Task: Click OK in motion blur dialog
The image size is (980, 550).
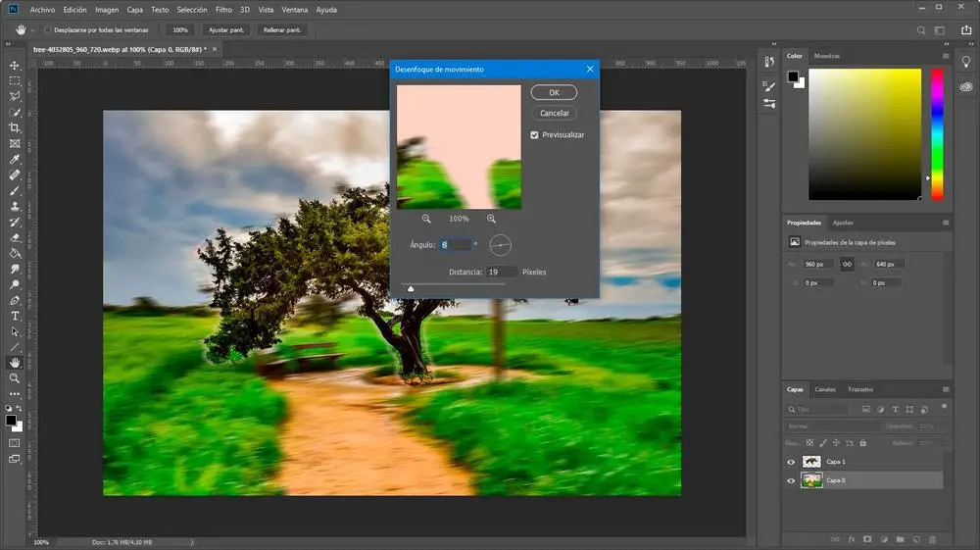Action: coord(555,92)
